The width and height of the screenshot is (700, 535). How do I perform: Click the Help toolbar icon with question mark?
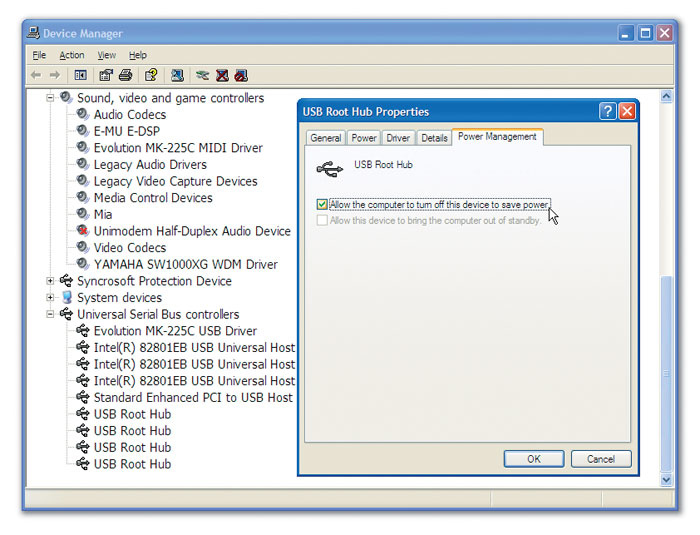coord(151,75)
